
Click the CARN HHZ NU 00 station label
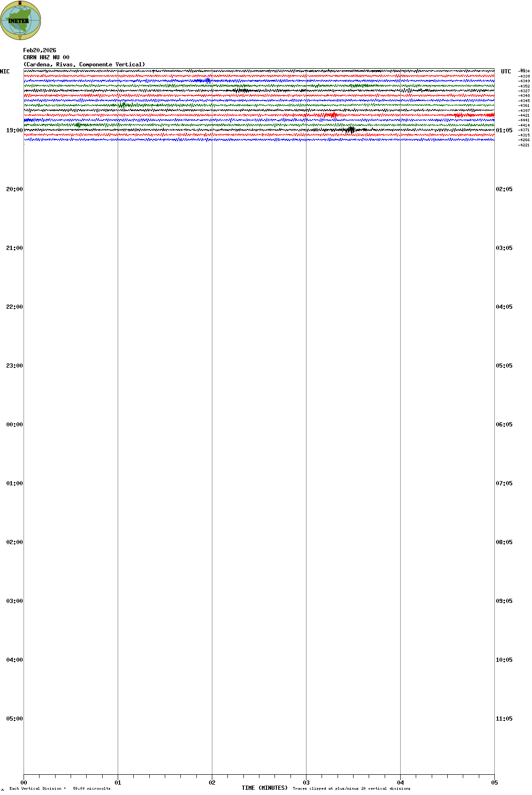coord(46,57)
